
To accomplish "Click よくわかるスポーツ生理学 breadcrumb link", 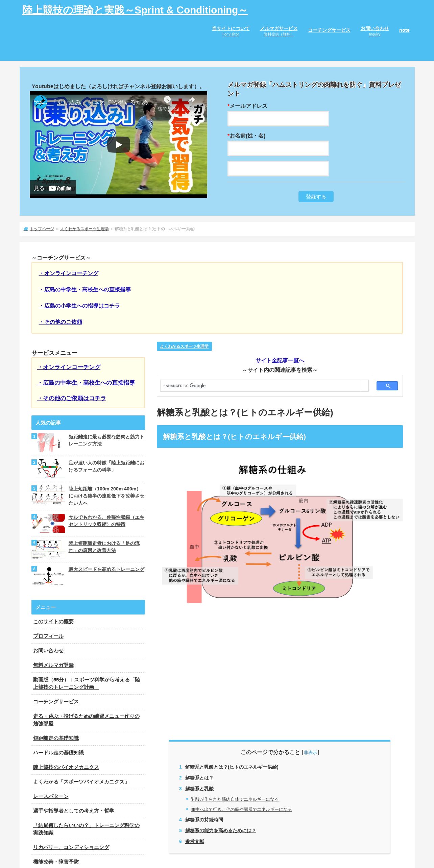I will coord(85,229).
